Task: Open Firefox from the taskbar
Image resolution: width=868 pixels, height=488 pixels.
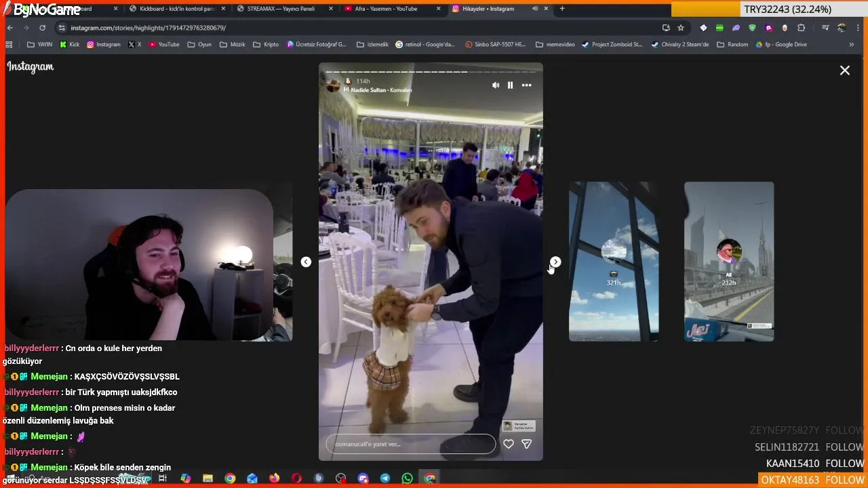Action: [274, 479]
